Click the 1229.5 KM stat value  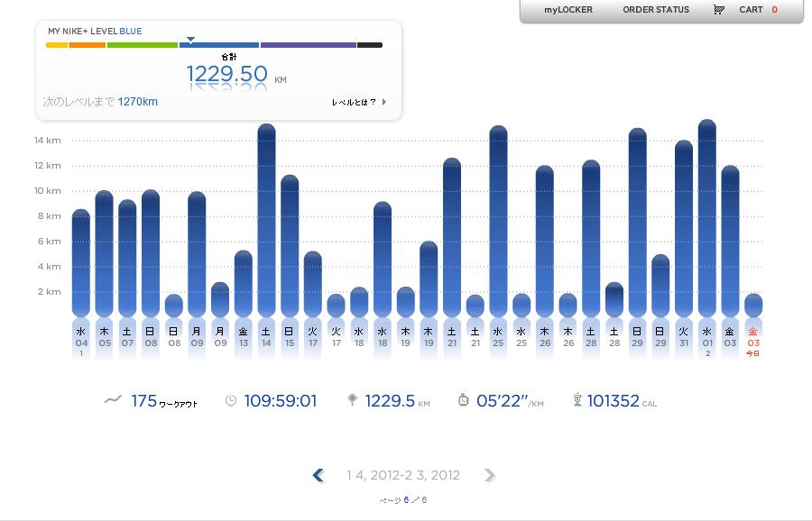(397, 401)
